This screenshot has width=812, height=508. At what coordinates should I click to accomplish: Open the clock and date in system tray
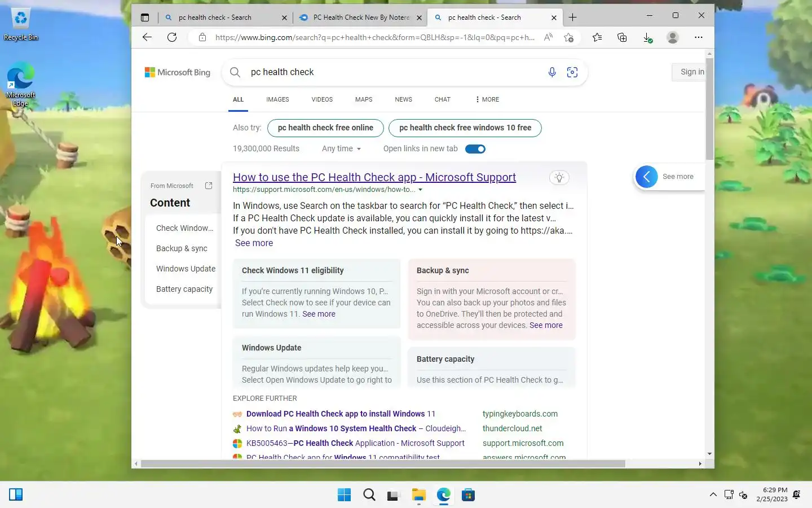[772, 494]
